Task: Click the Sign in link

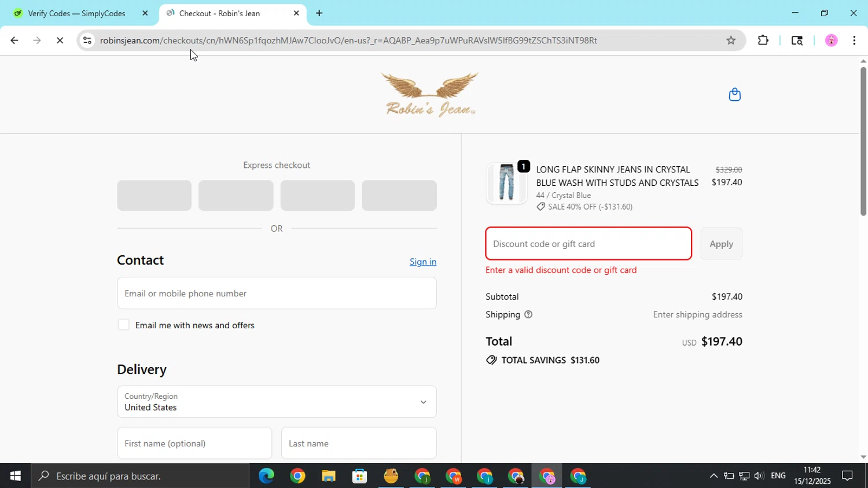Action: 423,262
